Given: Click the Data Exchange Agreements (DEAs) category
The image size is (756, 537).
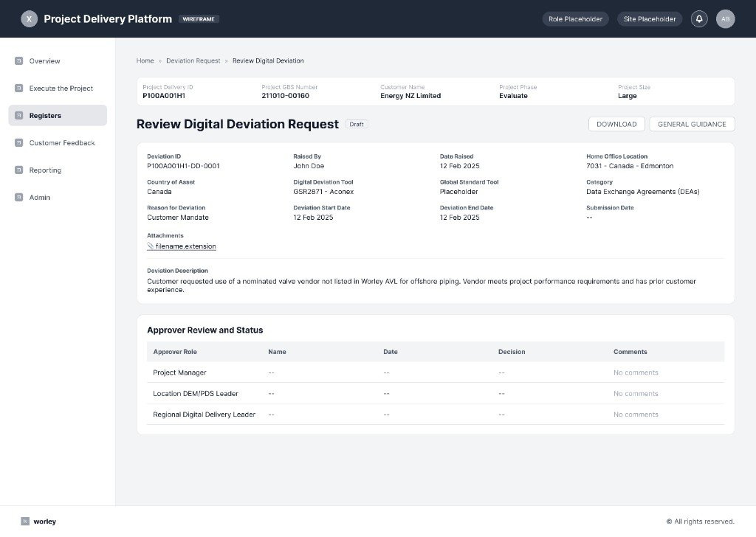Looking at the screenshot, I should tap(643, 192).
